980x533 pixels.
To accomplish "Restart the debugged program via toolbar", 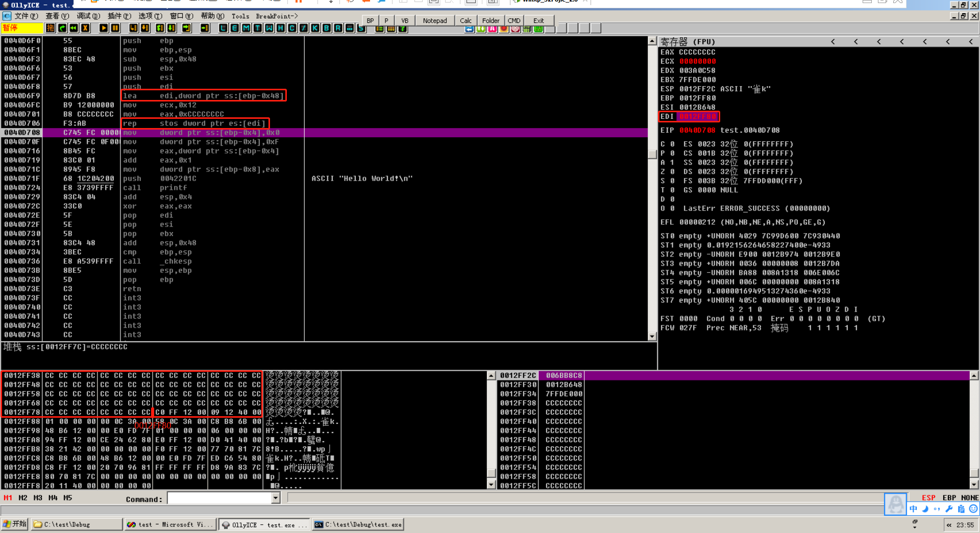I will pyautogui.click(x=62, y=28).
